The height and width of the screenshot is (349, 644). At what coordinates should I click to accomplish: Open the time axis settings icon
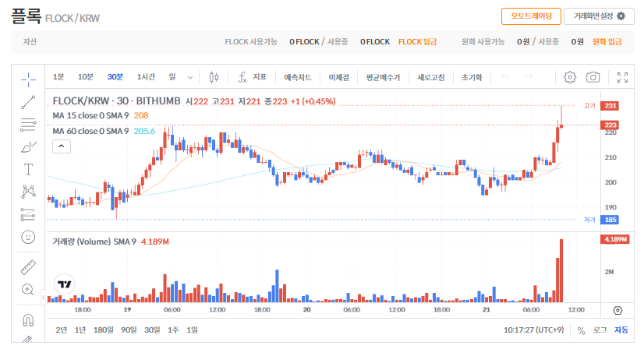point(617,310)
